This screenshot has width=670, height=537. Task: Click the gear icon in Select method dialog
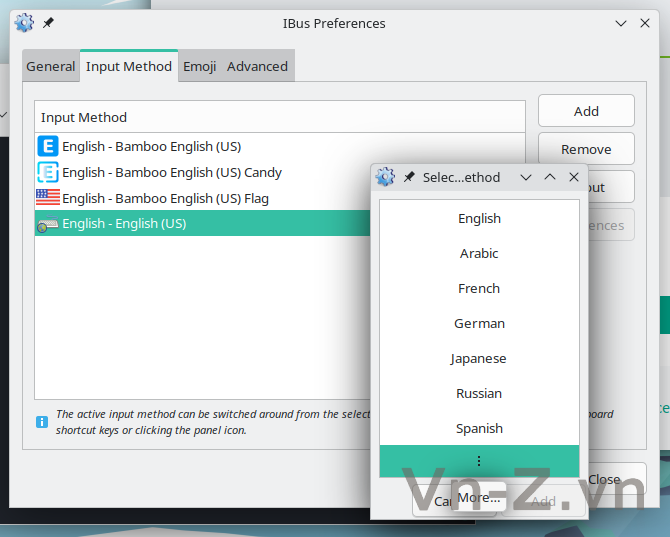click(385, 177)
